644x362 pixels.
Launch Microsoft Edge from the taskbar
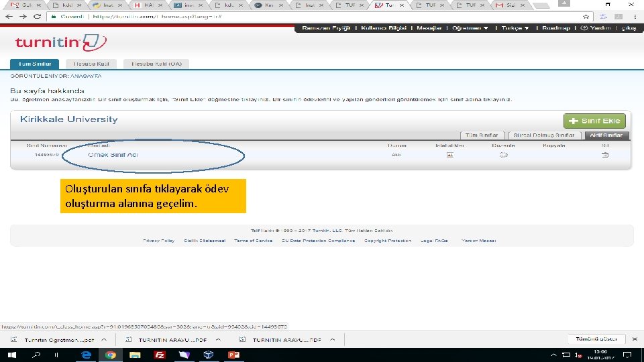86,355
